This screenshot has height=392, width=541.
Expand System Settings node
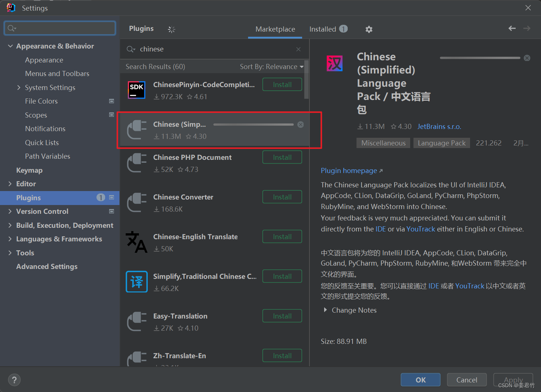tap(19, 87)
